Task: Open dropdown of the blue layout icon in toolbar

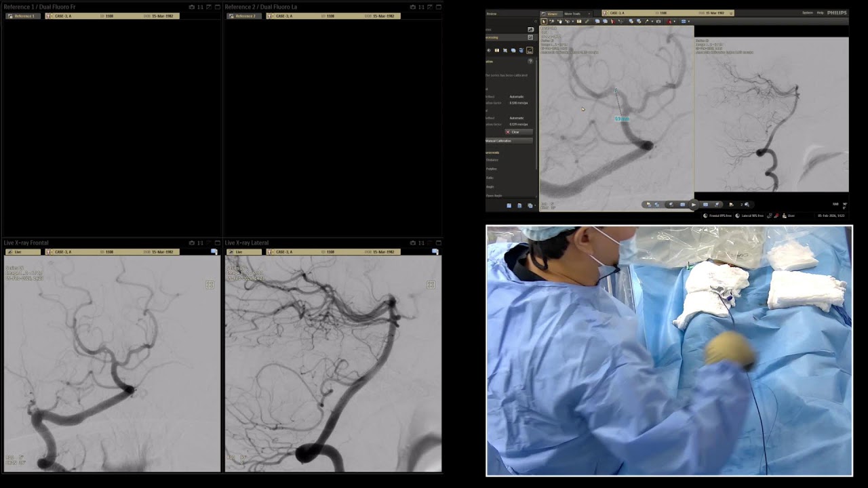Action: click(689, 22)
